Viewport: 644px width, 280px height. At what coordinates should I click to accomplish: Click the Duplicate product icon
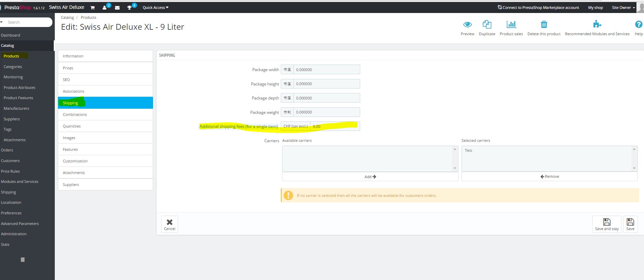coord(487,24)
